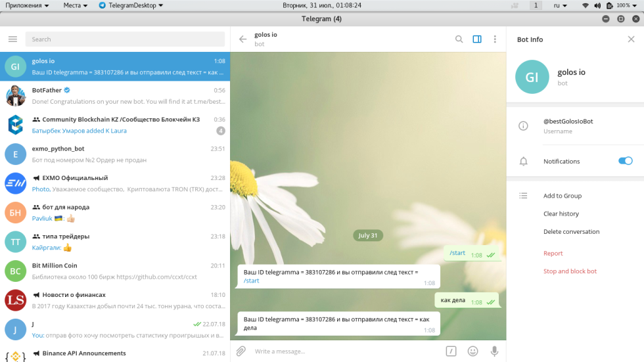Open the BotFather chat
Viewport: 644px width, 362px height.
point(115,96)
